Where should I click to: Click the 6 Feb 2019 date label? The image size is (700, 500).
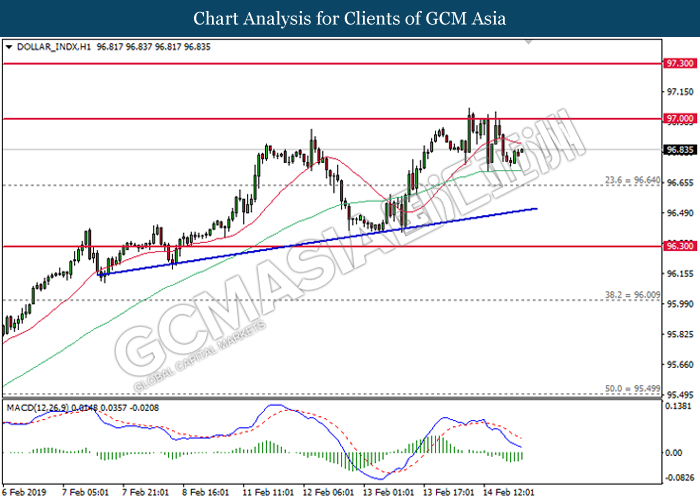coord(24,492)
